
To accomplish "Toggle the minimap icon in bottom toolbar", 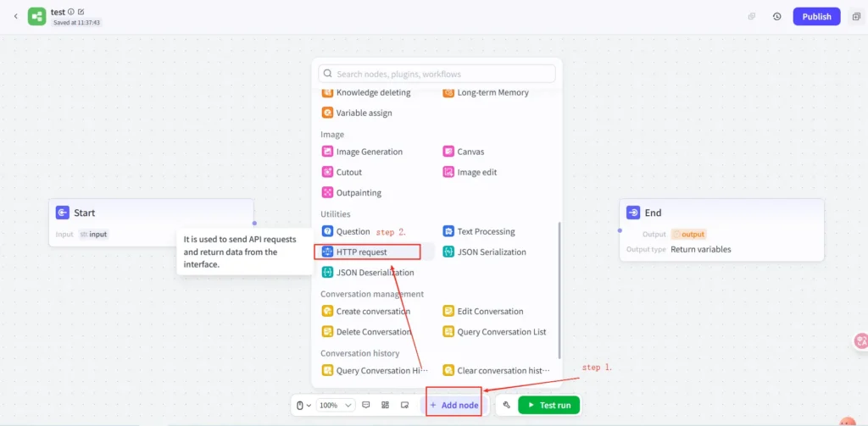I will point(404,405).
